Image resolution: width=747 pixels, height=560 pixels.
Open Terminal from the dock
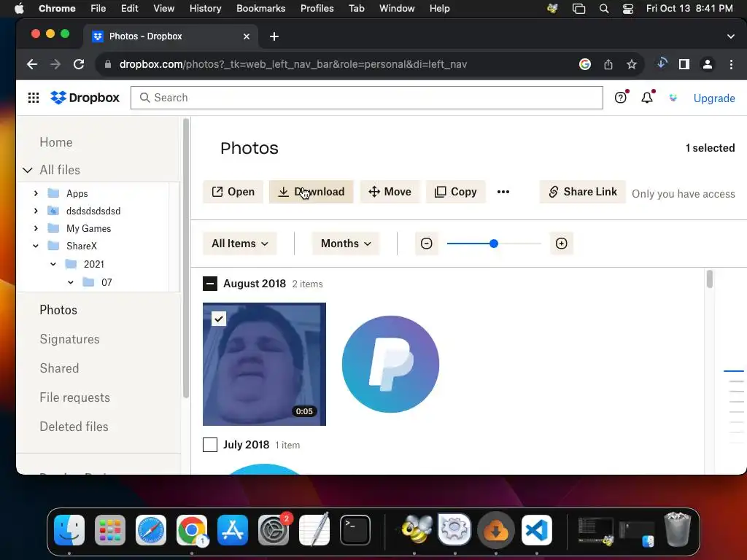[x=355, y=529]
